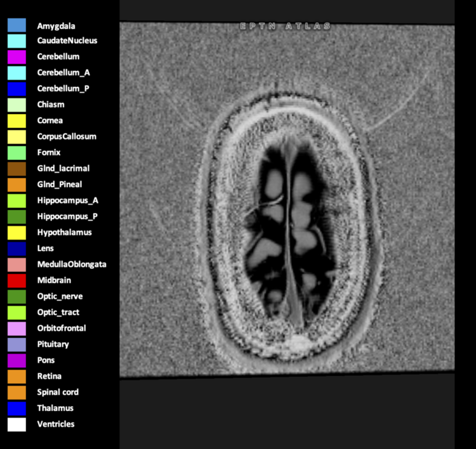Select the white Ventricles swatch

pos(17,424)
